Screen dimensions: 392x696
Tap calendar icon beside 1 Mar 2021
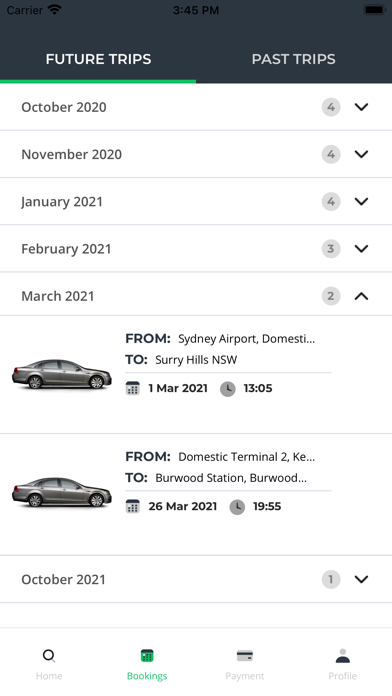coord(133,388)
